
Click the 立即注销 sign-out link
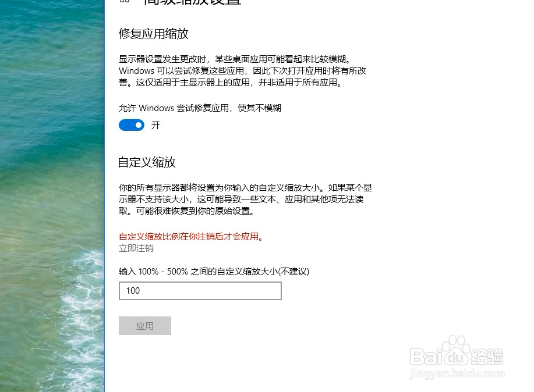point(136,248)
